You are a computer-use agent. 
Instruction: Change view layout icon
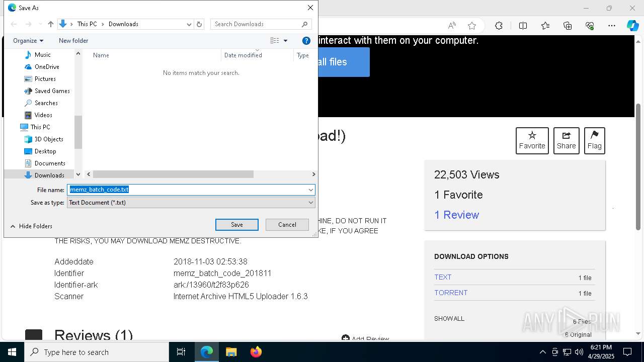pos(275,41)
